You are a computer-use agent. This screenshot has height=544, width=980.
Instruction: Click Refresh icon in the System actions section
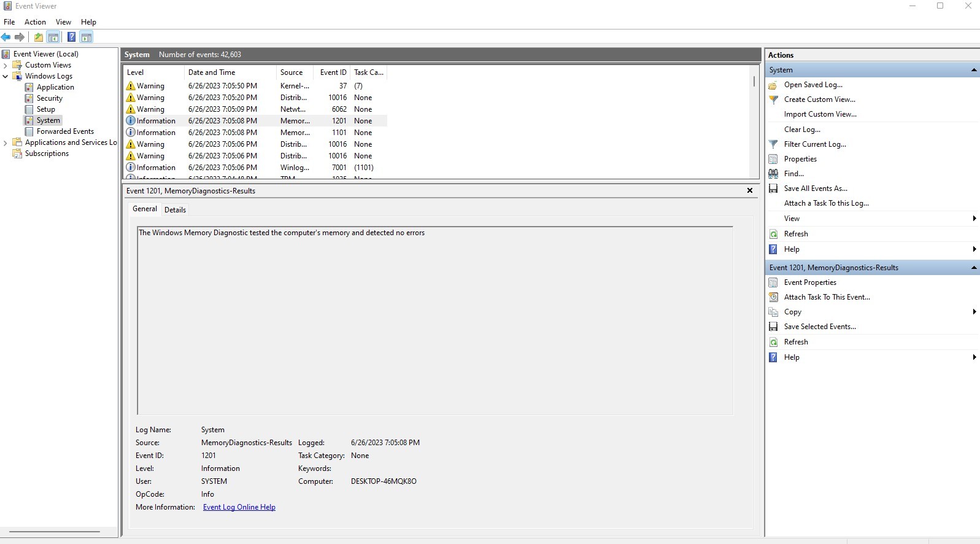(x=773, y=234)
